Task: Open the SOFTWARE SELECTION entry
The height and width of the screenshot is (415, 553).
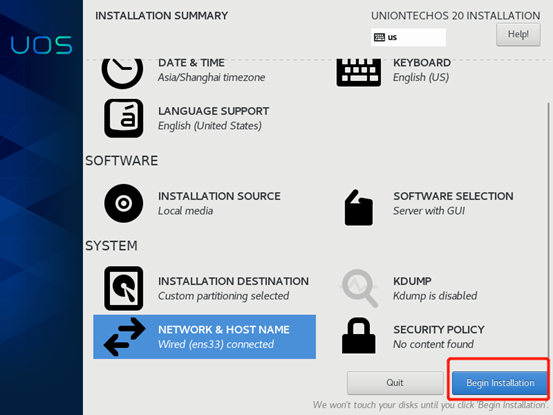Action: coord(453,196)
